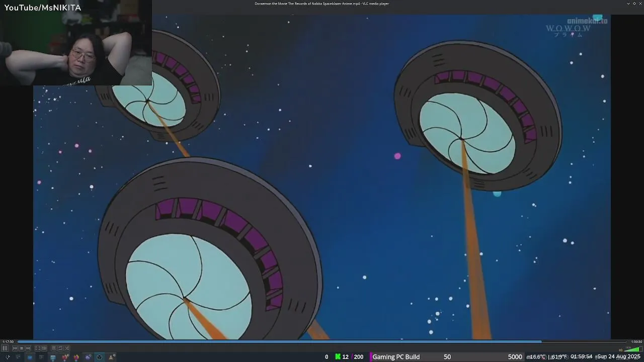
Task: Open the Firefox taskbar icon
Action: pos(76,357)
